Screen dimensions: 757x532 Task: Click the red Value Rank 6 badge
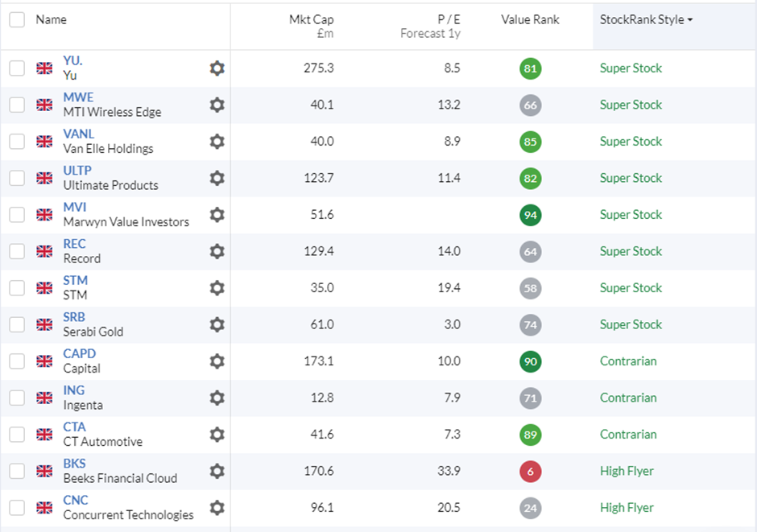point(531,472)
